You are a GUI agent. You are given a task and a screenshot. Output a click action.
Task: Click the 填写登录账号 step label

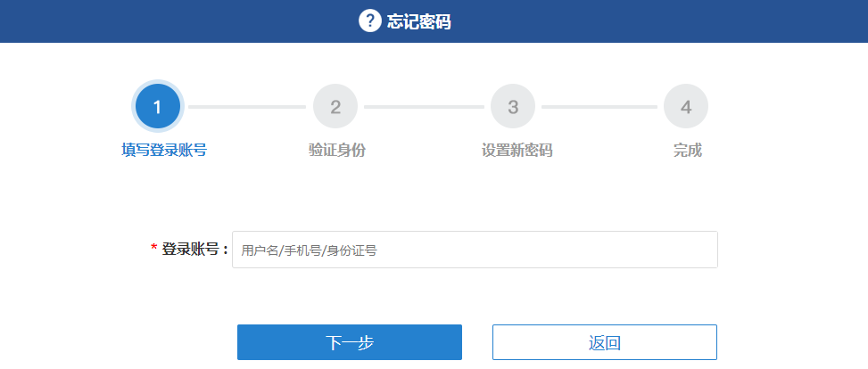click(164, 150)
